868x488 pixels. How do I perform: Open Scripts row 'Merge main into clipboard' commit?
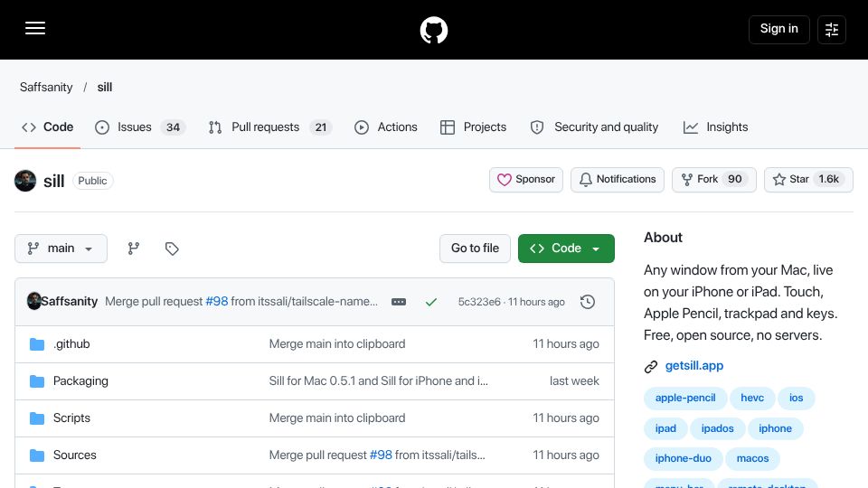[337, 418]
